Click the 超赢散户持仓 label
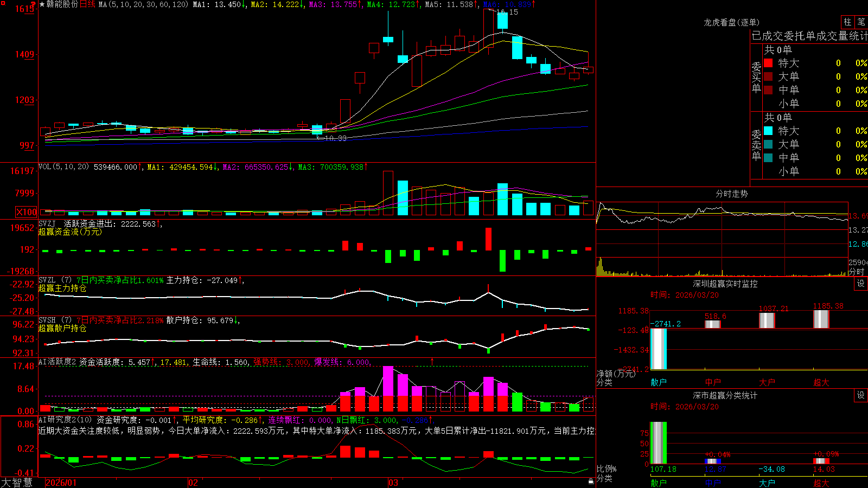Screen dimensions: 868x488 (62, 328)
